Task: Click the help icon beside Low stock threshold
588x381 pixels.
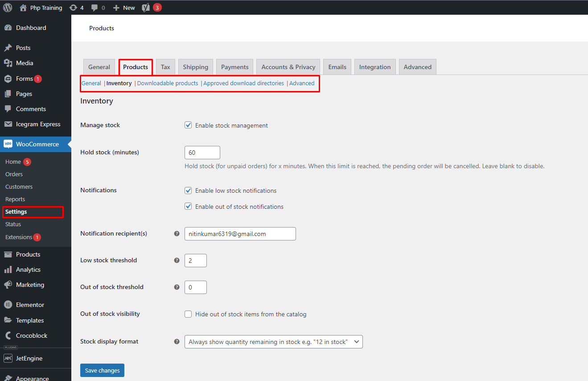Action: 177,261
